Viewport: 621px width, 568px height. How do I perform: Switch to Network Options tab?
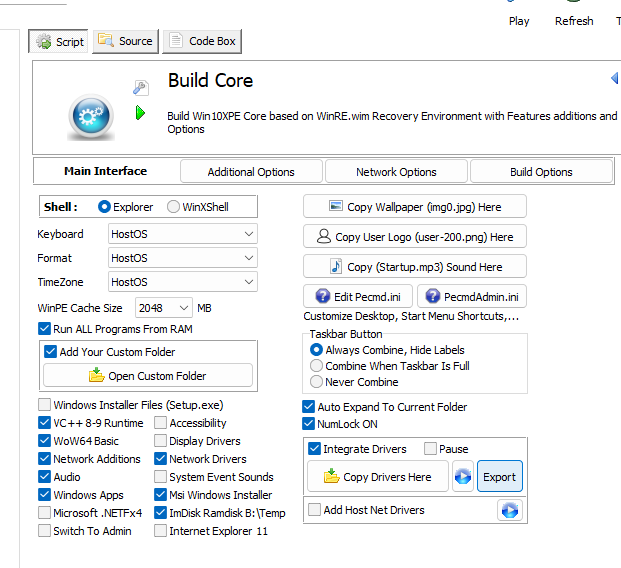(x=396, y=172)
